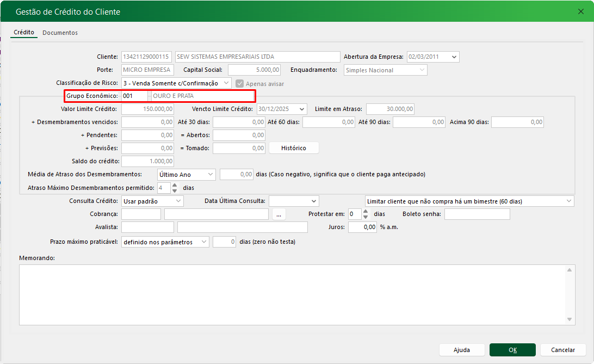The width and height of the screenshot is (594, 364).
Task: Open the Prazo máximo praticável dropdown
Action: click(x=204, y=242)
